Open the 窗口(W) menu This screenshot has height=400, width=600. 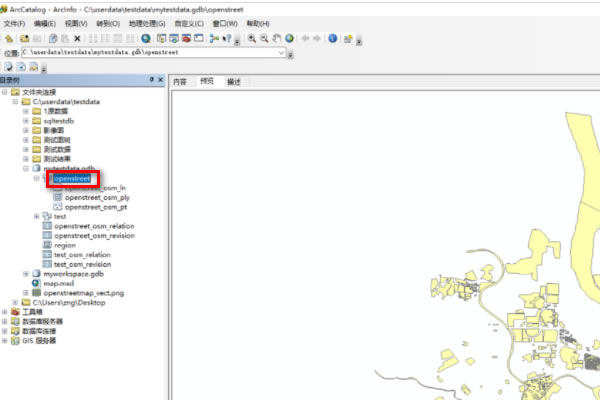(225, 24)
